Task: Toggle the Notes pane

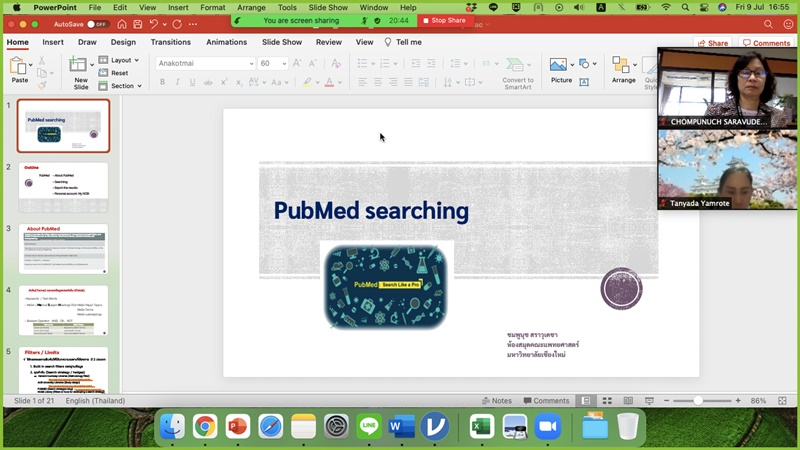Action: 495,400
